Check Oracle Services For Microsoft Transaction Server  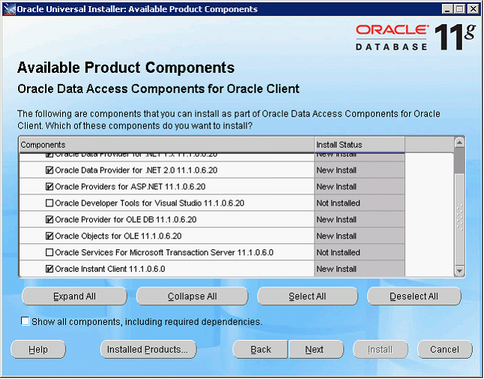coord(49,252)
